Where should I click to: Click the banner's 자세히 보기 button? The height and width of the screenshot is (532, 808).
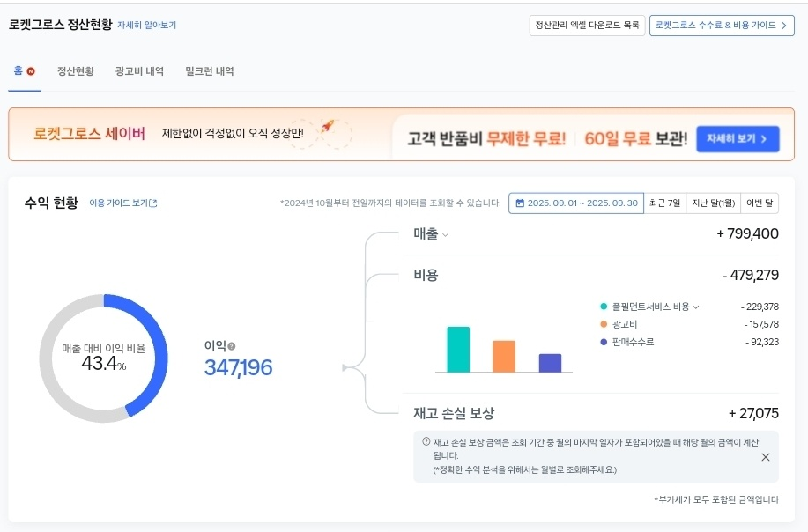(738, 138)
